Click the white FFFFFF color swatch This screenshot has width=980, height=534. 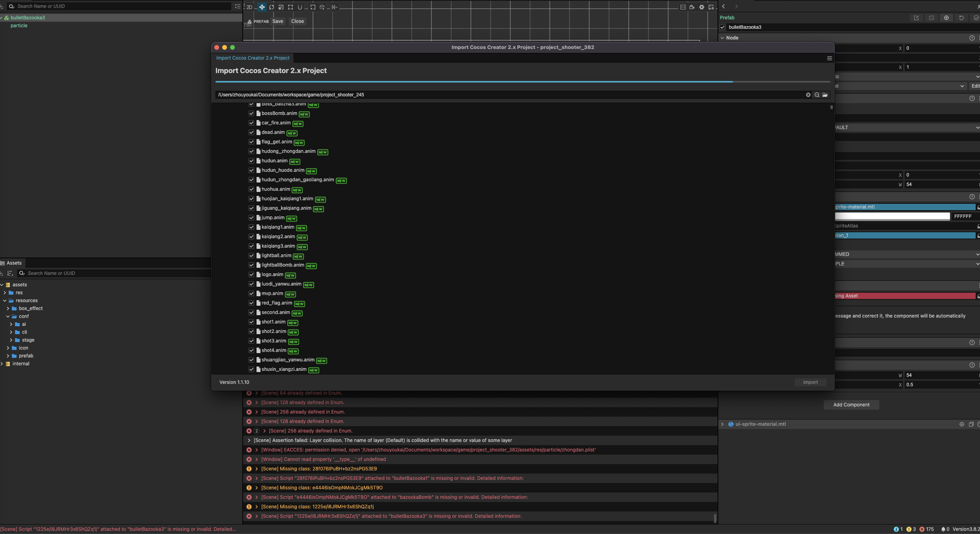[892, 216]
